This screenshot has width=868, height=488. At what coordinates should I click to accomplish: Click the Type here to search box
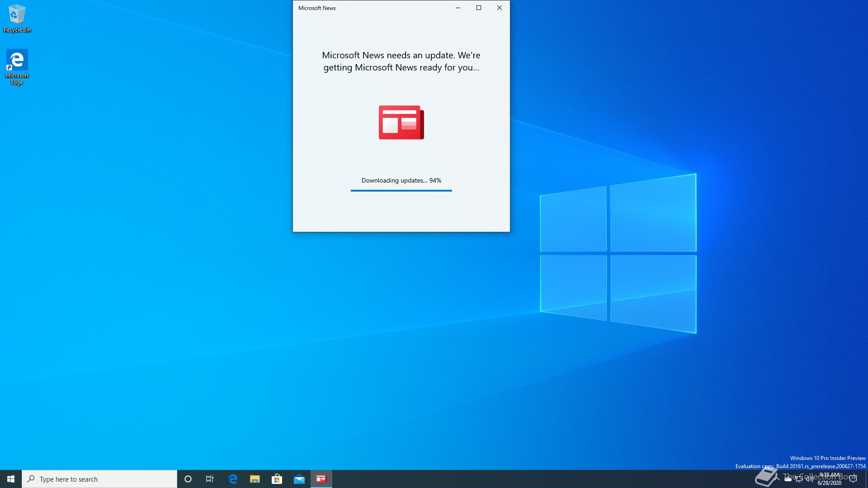coord(99,479)
